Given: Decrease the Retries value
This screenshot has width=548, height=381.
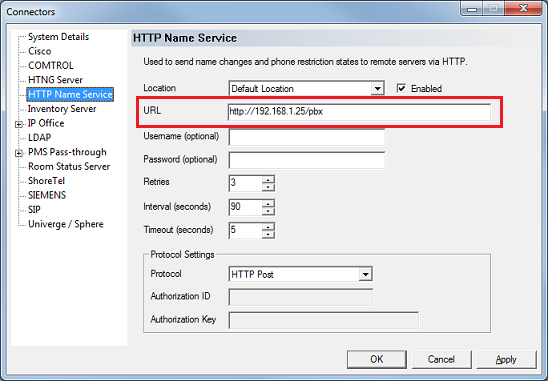Looking at the screenshot, I should pyautogui.click(x=268, y=187).
